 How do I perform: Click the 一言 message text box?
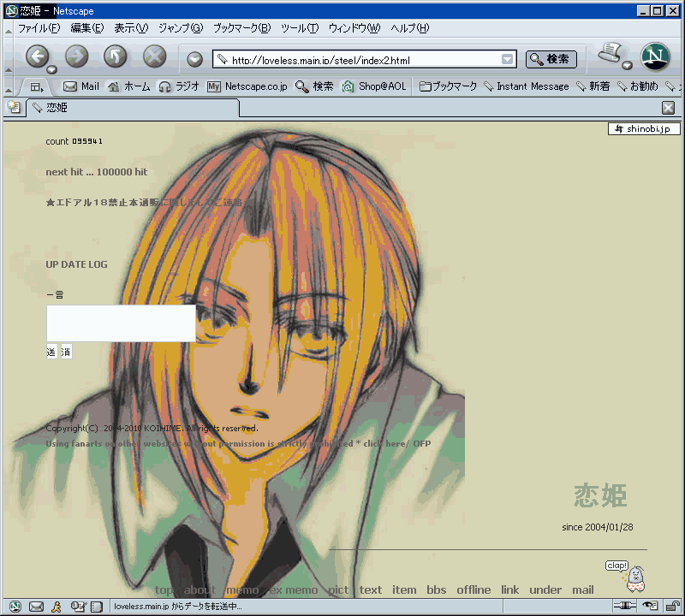tap(121, 323)
